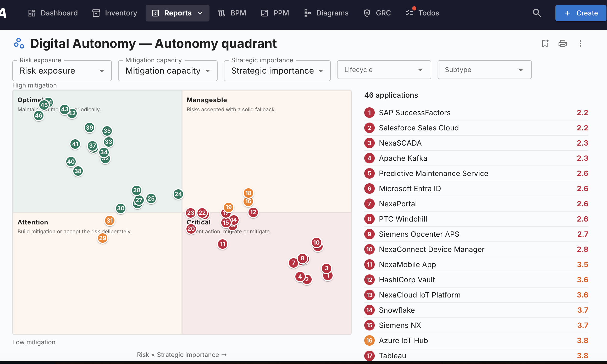This screenshot has width=607, height=364.
Task: Select red bubble 7
Action: click(x=294, y=263)
